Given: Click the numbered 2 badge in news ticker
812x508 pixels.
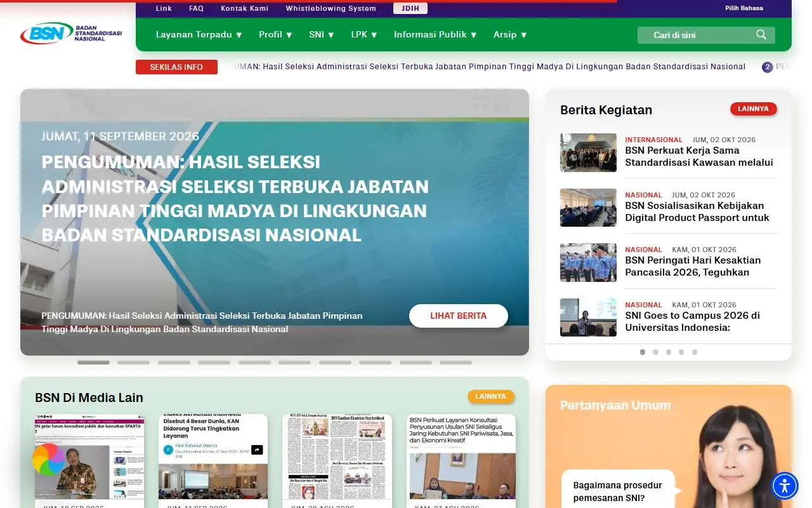Looking at the screenshot, I should click(x=767, y=67).
